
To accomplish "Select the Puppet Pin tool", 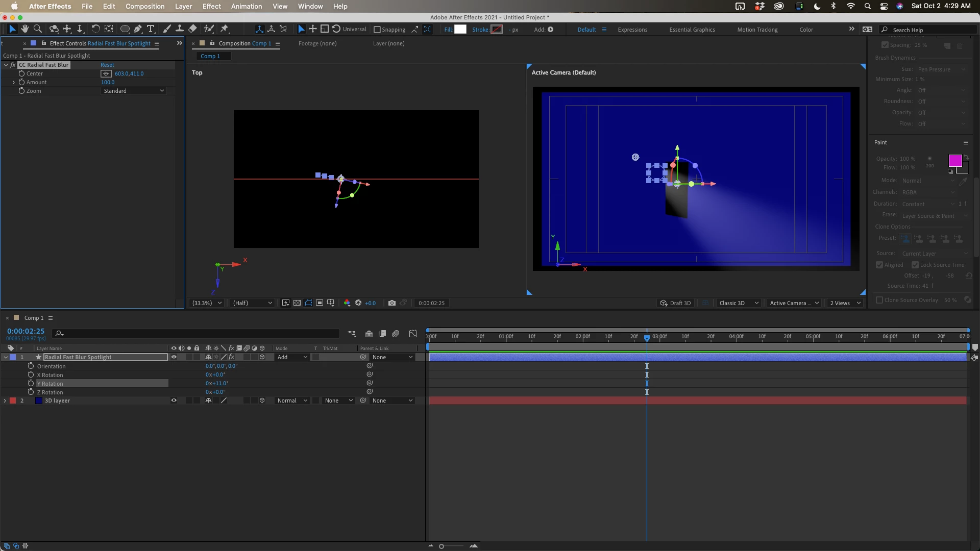I will click(225, 29).
